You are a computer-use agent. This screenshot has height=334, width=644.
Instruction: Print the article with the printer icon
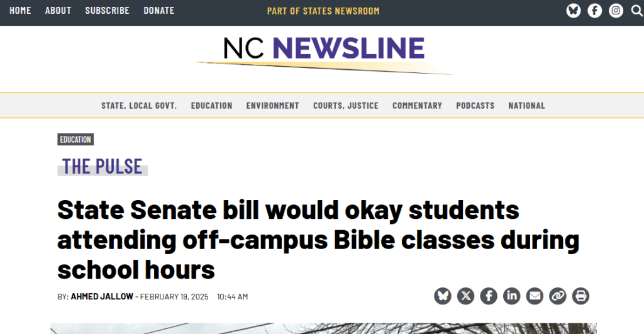pos(580,296)
